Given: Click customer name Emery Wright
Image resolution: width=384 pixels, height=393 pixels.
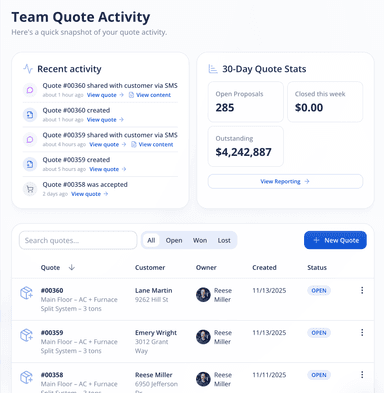Looking at the screenshot, I should [156, 333].
